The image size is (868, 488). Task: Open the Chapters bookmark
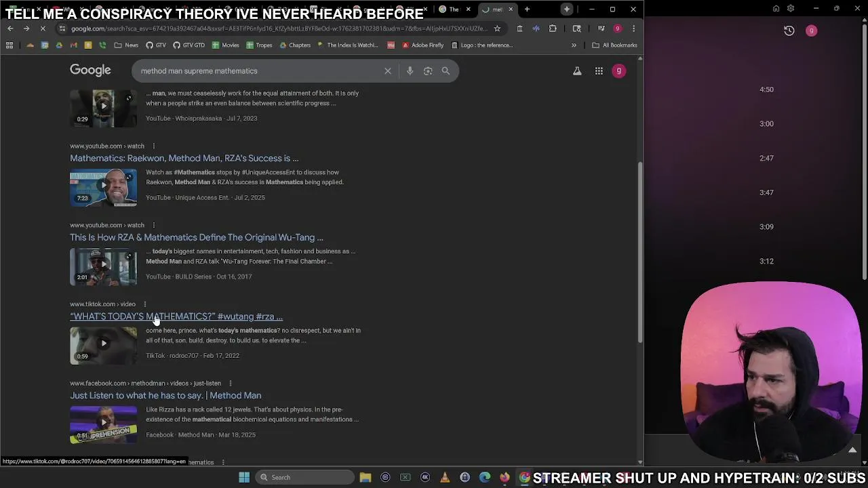294,45
